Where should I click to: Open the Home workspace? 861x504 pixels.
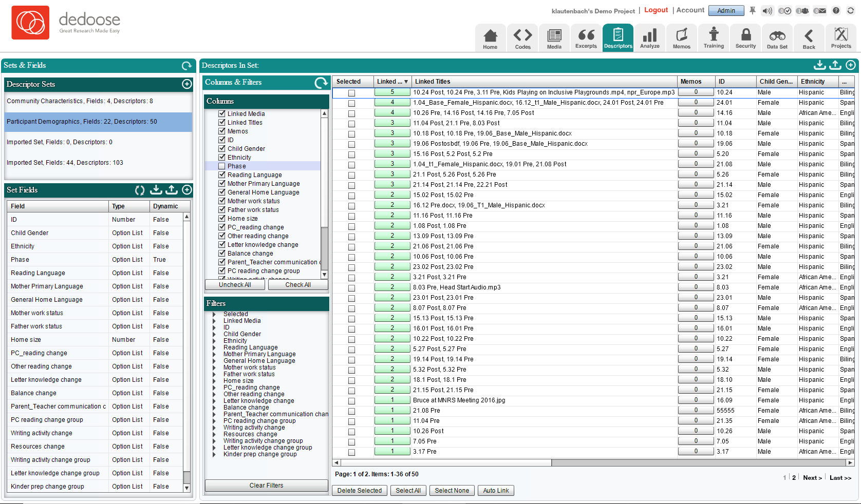click(x=490, y=38)
